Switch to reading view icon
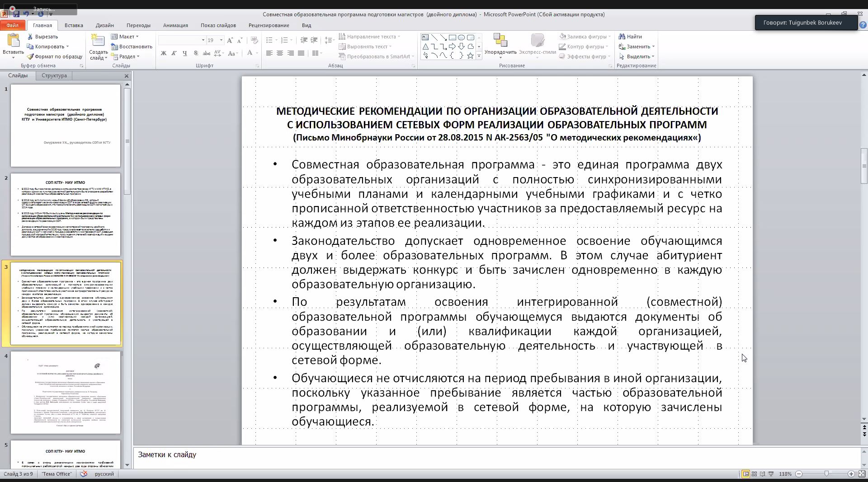The image size is (868, 482). click(763, 474)
